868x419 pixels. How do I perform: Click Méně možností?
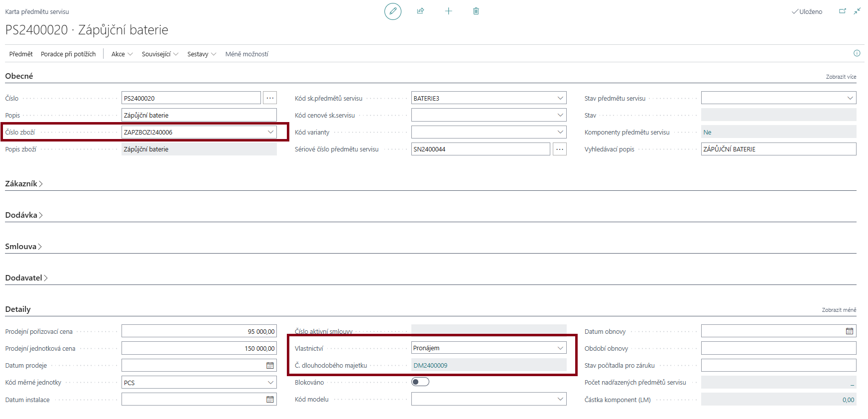(247, 54)
